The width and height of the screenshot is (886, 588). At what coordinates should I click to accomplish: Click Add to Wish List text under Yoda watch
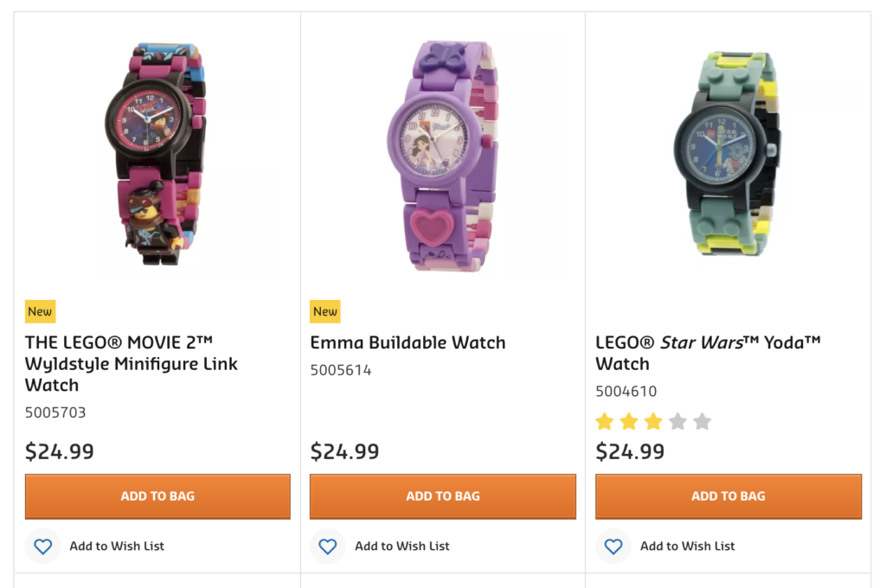point(686,546)
